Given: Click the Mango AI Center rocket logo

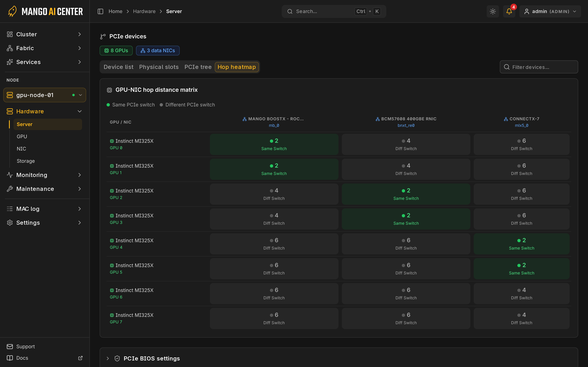Looking at the screenshot, I should pos(12,11).
